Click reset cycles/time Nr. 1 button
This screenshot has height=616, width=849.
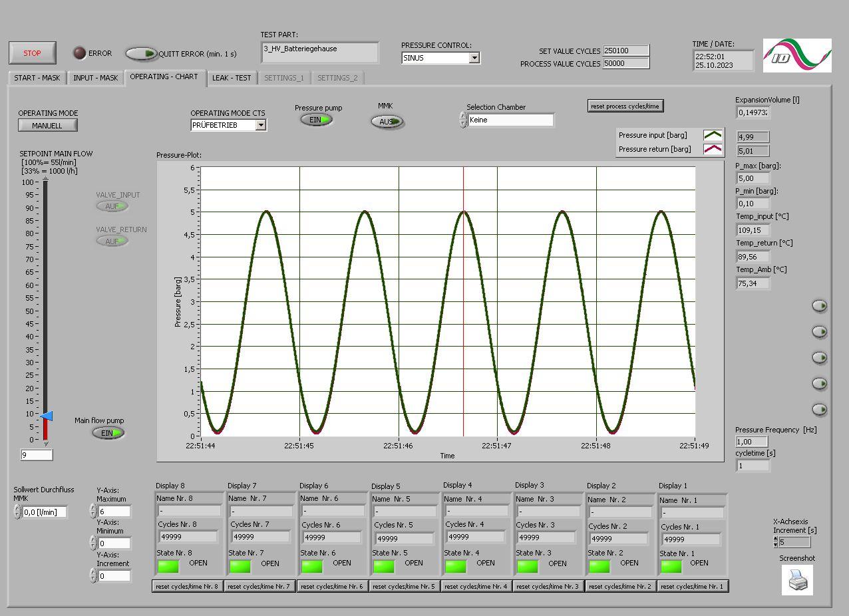[693, 586]
